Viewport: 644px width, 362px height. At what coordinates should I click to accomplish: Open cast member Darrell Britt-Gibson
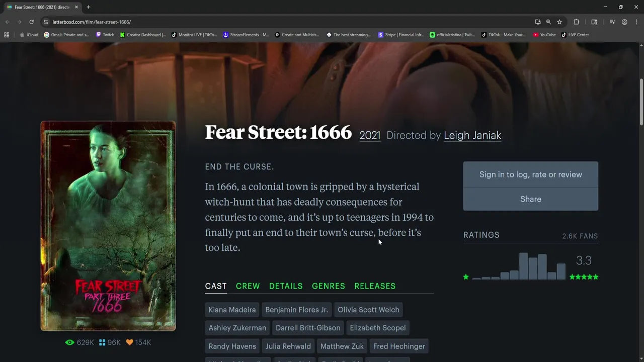pyautogui.click(x=308, y=328)
